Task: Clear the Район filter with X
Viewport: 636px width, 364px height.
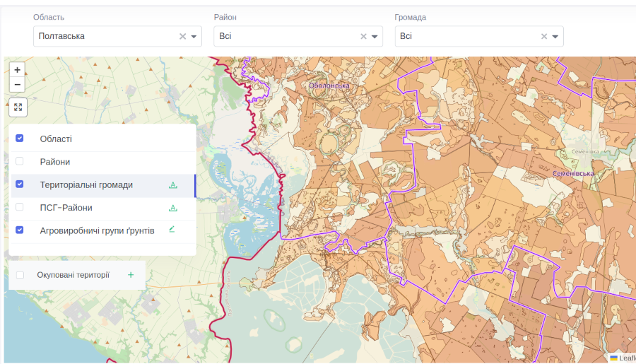Action: coord(364,36)
